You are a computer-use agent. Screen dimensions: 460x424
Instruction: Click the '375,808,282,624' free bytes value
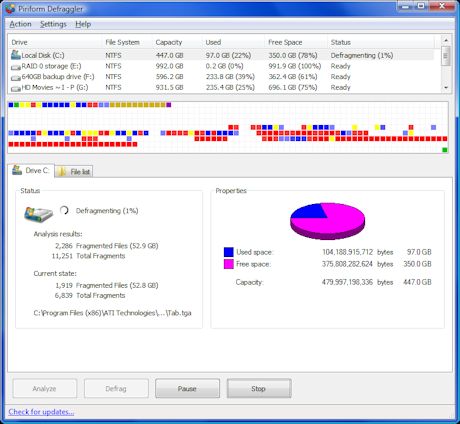(x=347, y=264)
